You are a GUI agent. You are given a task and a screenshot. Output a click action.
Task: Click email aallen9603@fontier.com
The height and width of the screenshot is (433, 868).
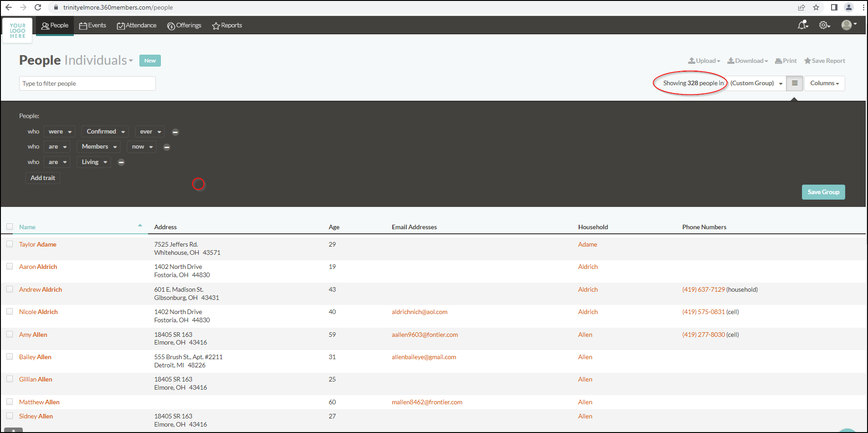pos(425,335)
